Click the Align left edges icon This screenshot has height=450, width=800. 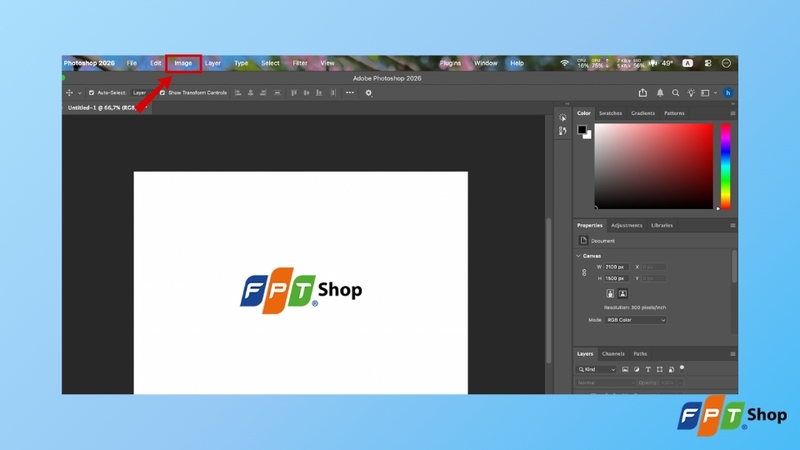coord(238,93)
